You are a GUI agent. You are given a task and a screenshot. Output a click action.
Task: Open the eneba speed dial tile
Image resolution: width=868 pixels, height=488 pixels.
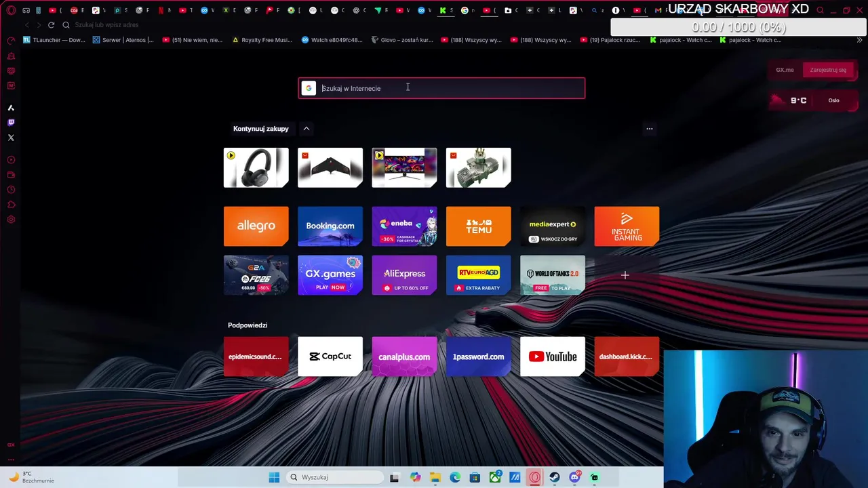[404, 226]
